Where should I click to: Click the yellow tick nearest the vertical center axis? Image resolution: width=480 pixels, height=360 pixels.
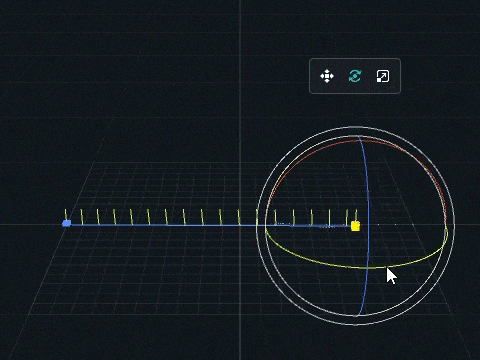coord(238,217)
